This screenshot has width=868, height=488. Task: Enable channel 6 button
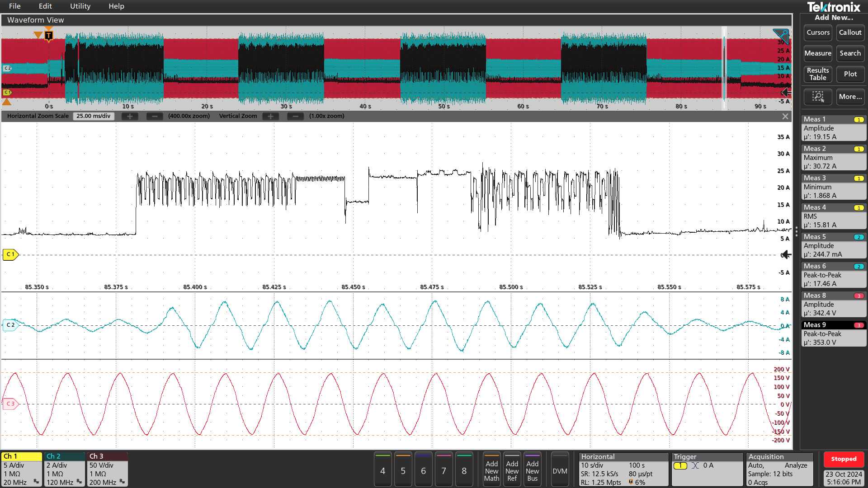423,470
